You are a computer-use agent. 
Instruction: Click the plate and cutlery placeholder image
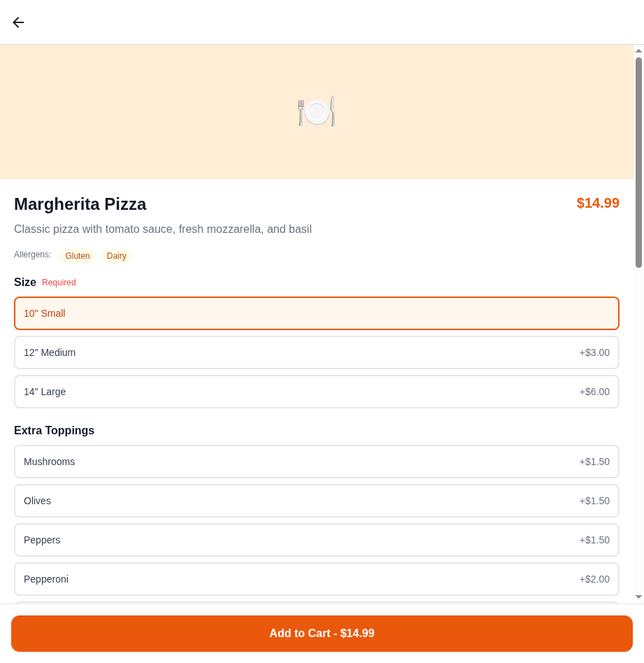pos(316,111)
